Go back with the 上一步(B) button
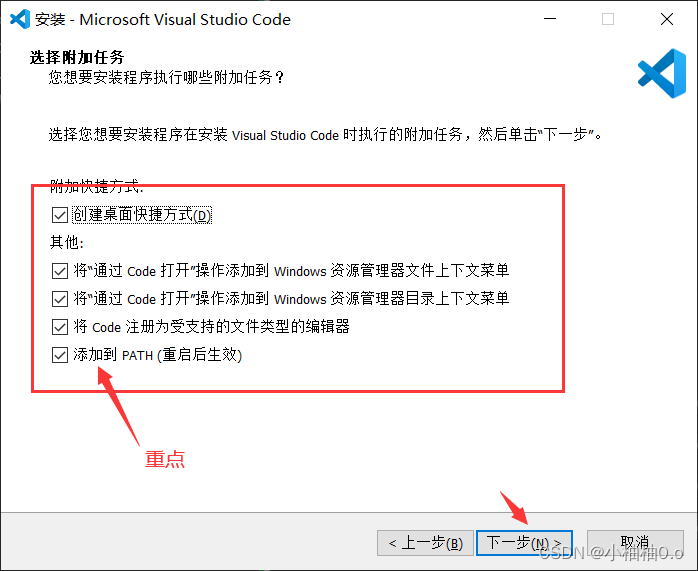 [x=425, y=543]
